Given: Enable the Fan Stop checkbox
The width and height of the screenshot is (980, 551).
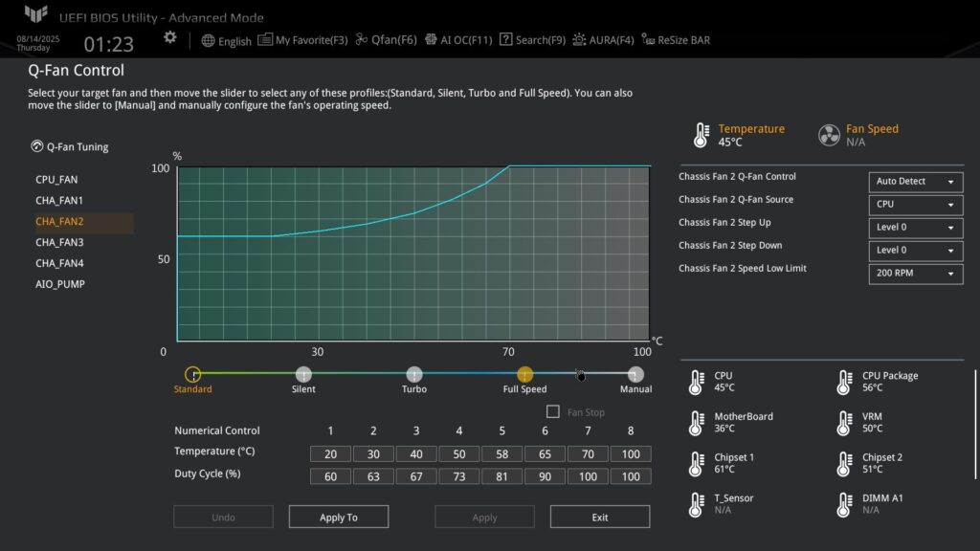Looking at the screenshot, I should 552,411.
